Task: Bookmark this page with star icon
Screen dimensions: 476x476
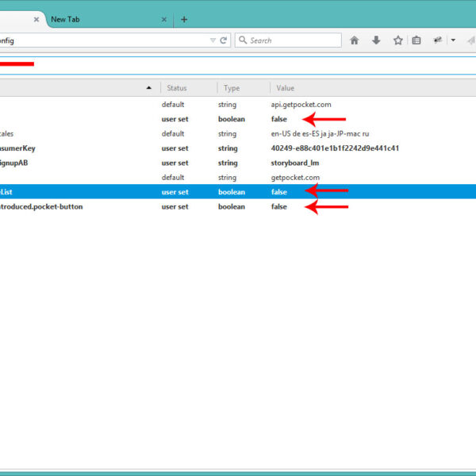Action: pos(397,40)
